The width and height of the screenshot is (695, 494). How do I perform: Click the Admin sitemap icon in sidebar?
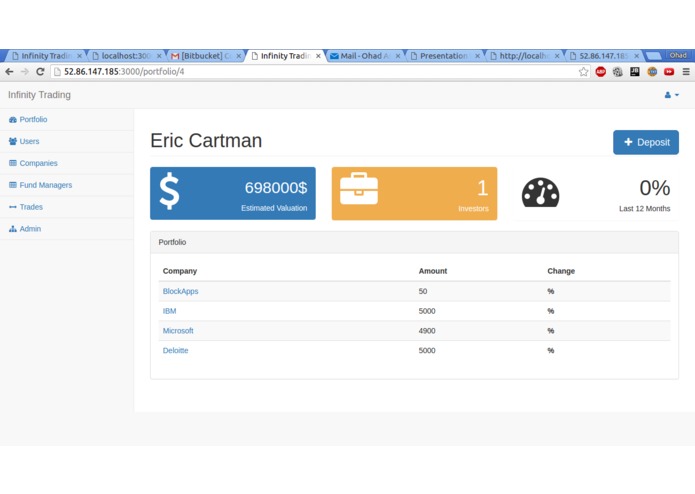[x=13, y=229]
